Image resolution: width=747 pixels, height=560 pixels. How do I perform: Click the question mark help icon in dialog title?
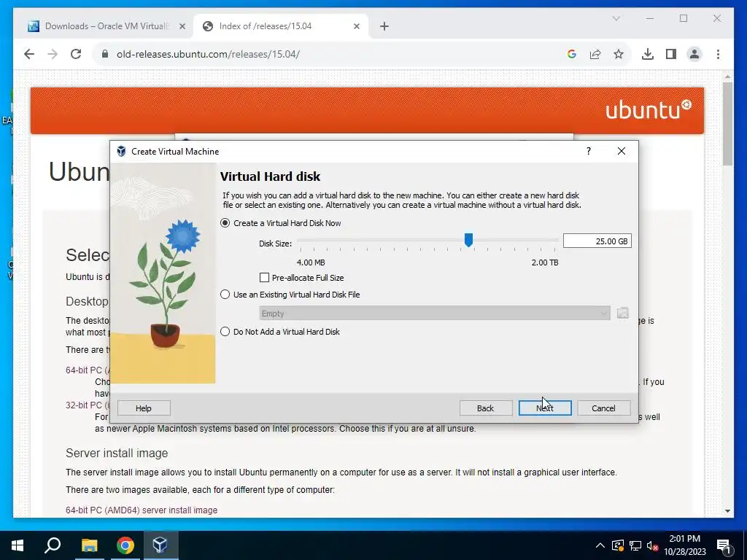click(589, 151)
